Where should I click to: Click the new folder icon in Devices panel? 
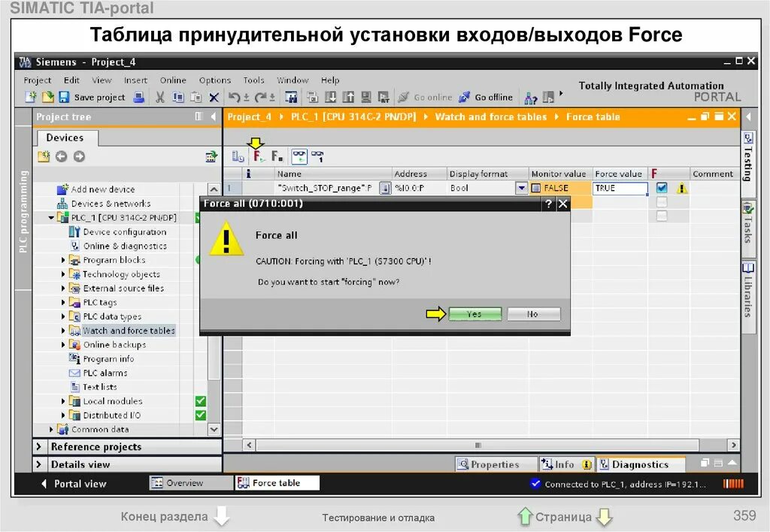click(43, 156)
